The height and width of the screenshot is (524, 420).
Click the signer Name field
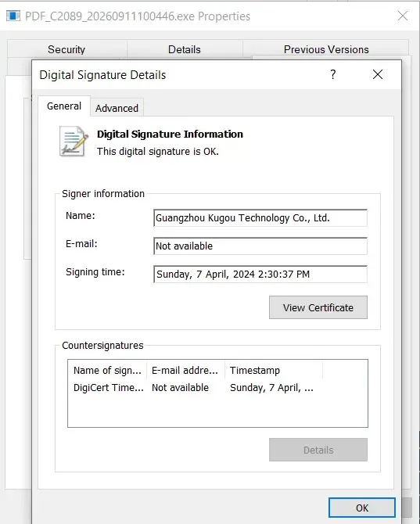[260, 218]
